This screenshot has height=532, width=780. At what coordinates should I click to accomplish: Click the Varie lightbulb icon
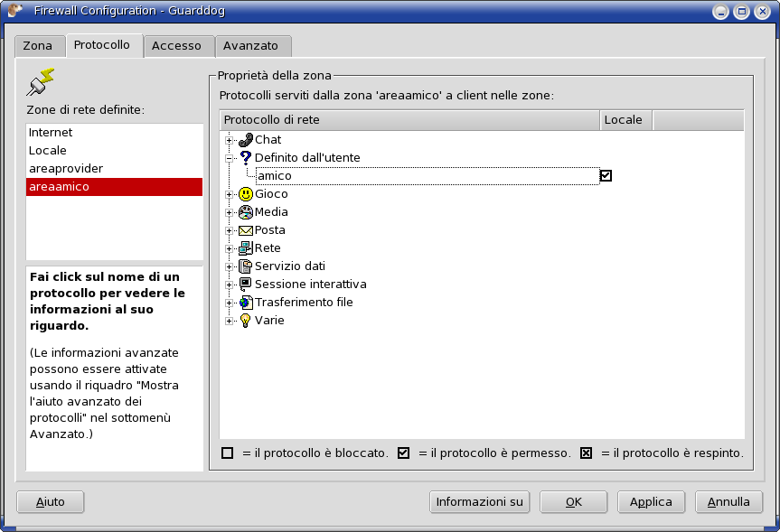click(x=245, y=321)
